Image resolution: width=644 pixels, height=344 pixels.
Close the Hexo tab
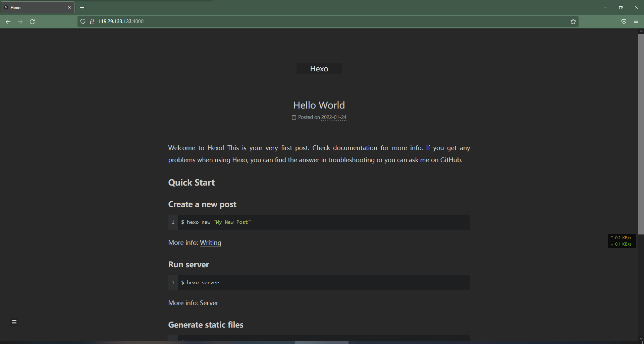tap(69, 7)
